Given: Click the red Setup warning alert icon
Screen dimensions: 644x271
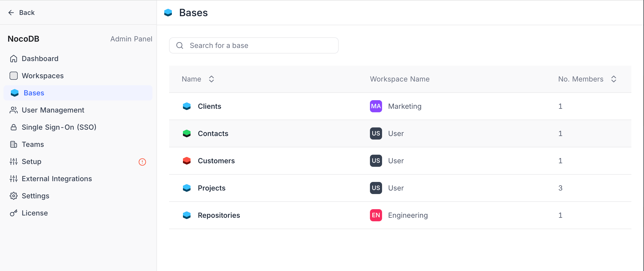Looking at the screenshot, I should click(142, 162).
